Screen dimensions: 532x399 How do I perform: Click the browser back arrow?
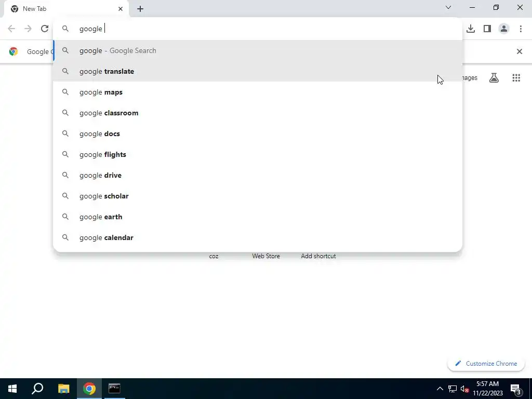point(11,29)
